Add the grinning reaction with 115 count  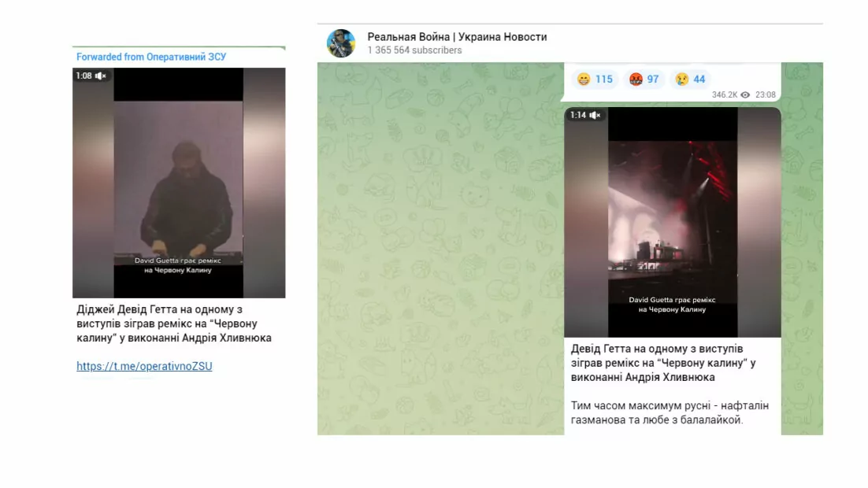point(595,79)
